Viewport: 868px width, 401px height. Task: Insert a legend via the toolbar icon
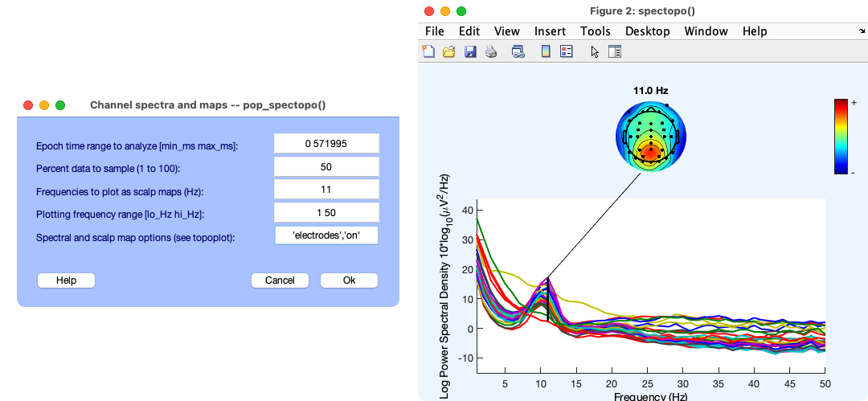click(x=566, y=52)
